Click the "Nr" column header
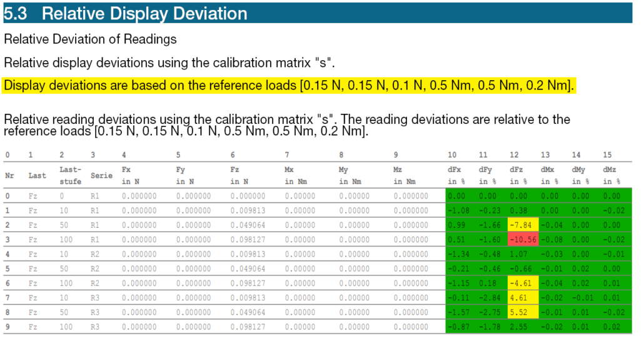The height and width of the screenshot is (338, 644). tap(9, 176)
